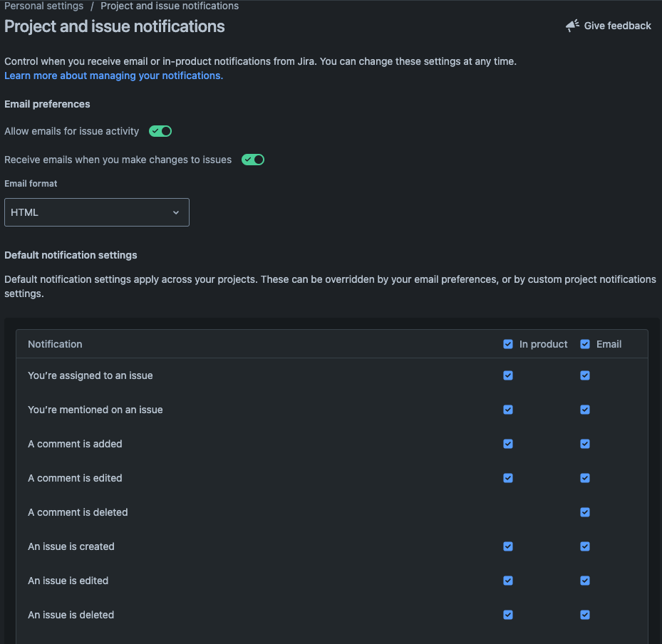Image resolution: width=662 pixels, height=644 pixels.
Task: Uncheck In product for You're assigned
Action: [508, 375]
